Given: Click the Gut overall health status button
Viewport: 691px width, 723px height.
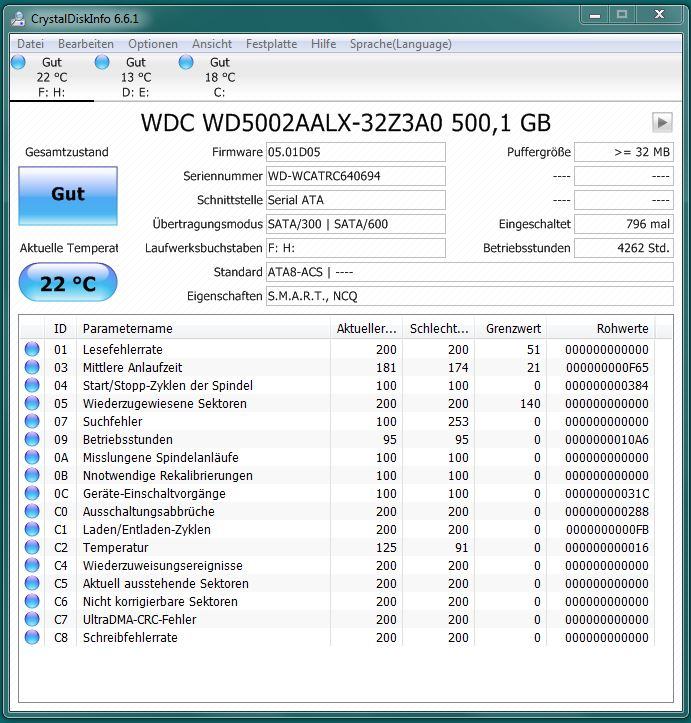Looking at the screenshot, I should tap(68, 196).
